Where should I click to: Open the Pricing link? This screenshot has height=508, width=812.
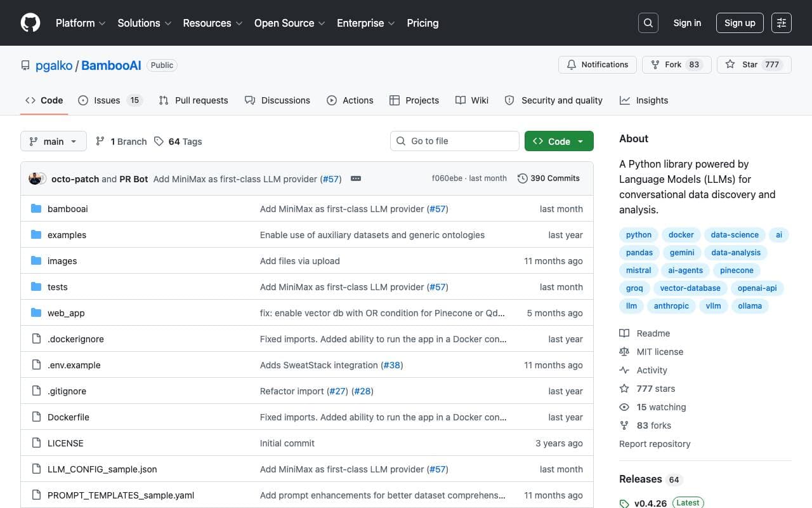point(422,23)
